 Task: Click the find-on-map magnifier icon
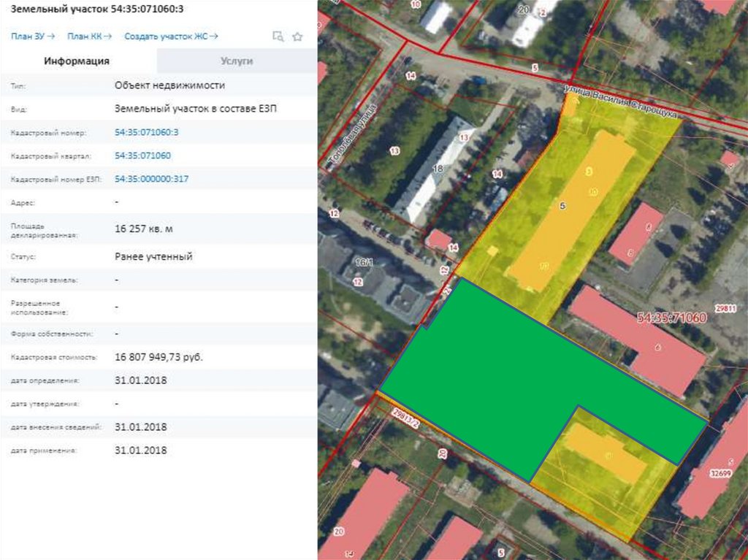click(278, 37)
